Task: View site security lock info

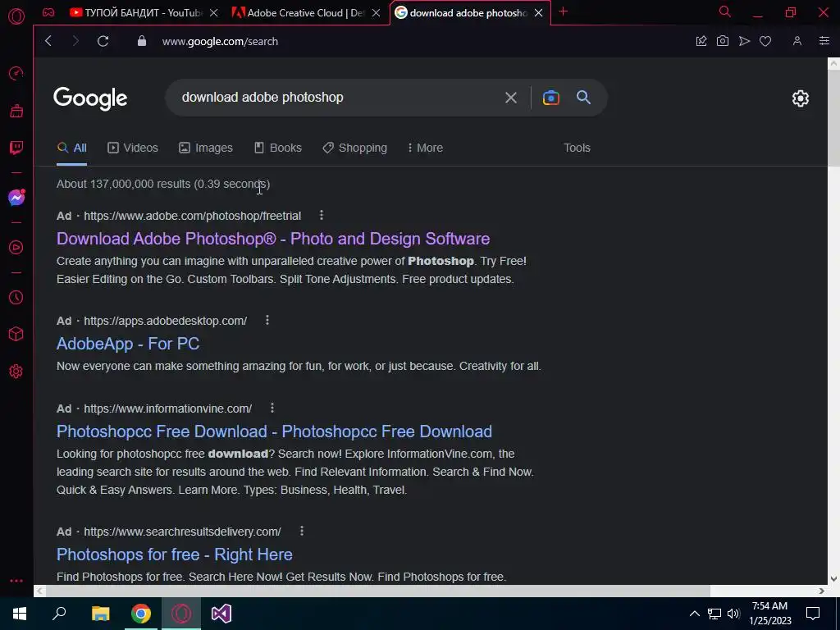Action: [142, 41]
